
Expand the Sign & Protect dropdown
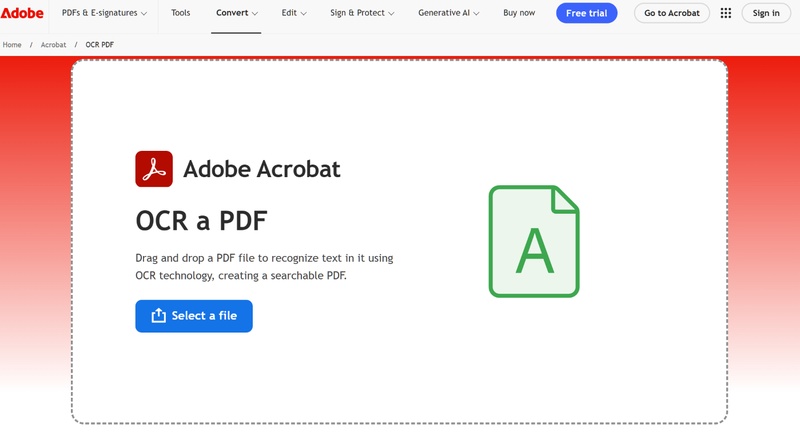[362, 13]
